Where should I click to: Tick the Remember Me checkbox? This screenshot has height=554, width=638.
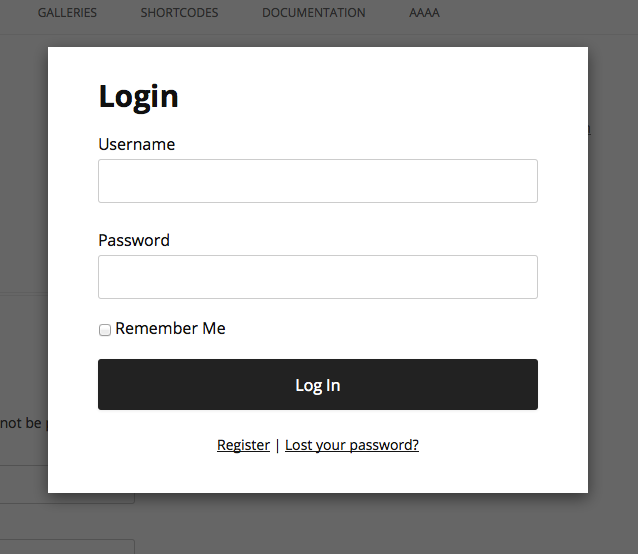point(105,330)
